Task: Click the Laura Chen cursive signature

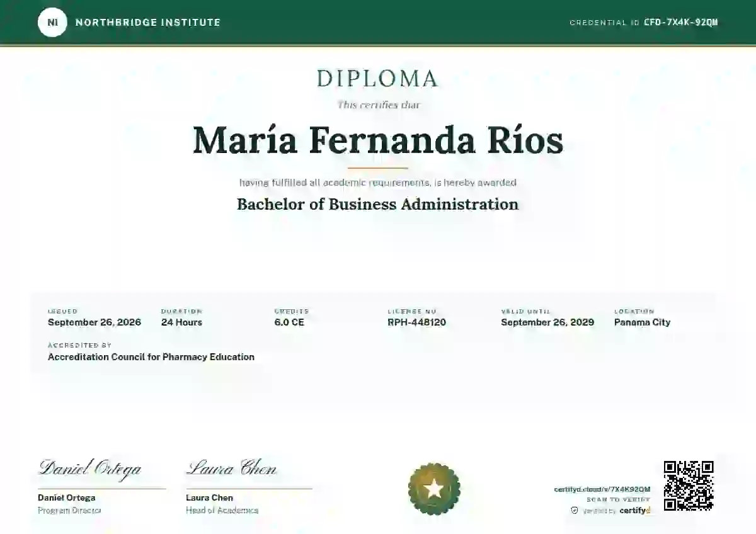Action: coord(231,468)
